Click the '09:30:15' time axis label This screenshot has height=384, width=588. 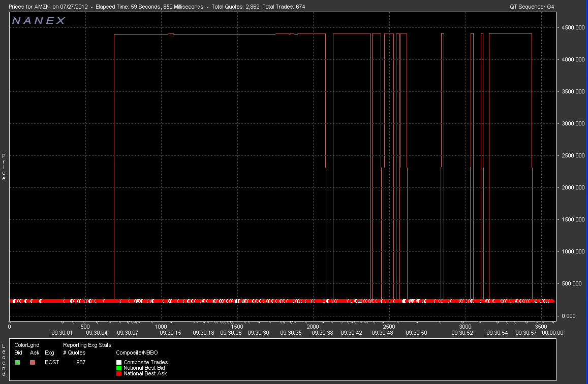pyautogui.click(x=170, y=333)
